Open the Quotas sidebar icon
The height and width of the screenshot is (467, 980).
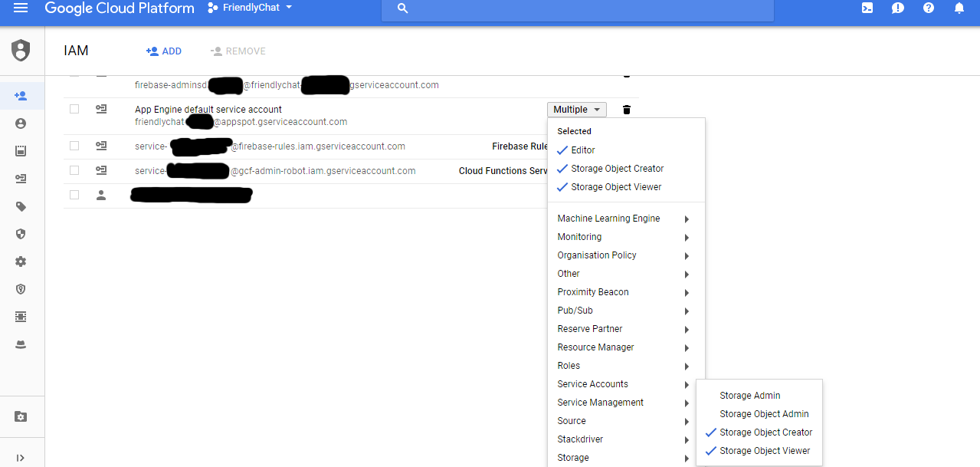[21, 151]
